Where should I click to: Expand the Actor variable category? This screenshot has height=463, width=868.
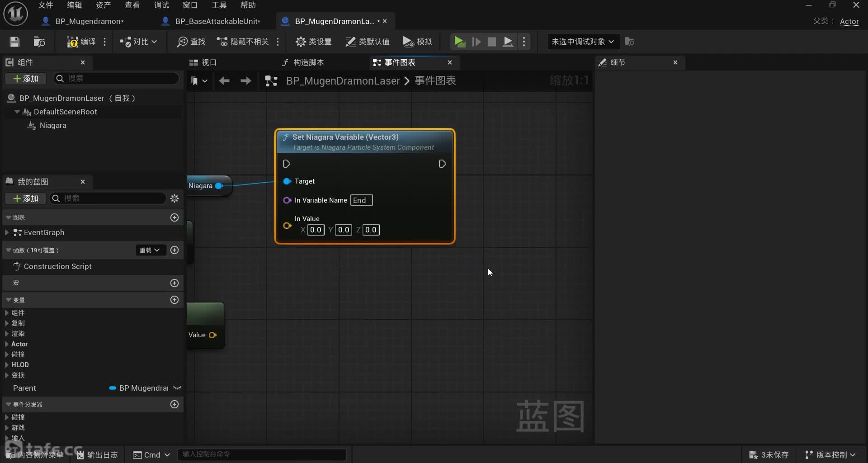coord(7,344)
